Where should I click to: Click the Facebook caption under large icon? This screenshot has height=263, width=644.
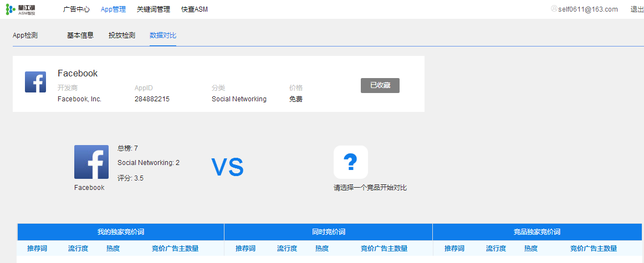89,188
